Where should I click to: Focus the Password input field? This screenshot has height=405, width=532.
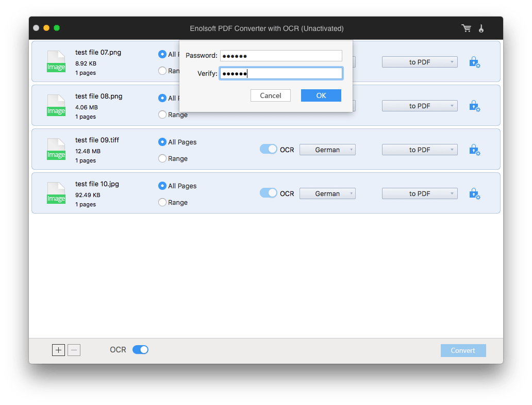281,56
